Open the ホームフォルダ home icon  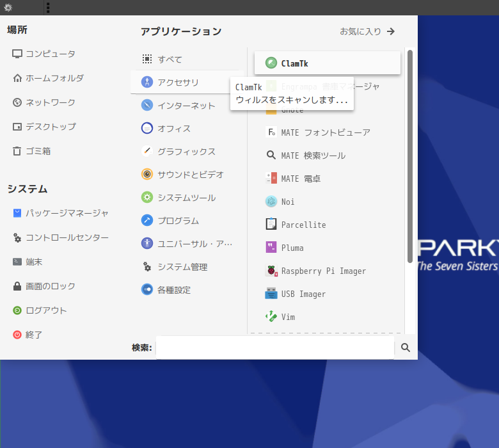pos(17,78)
